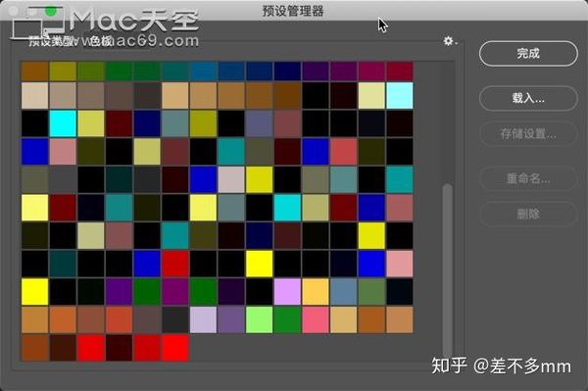The image size is (588, 391).
Task: Select the orange-brown first swatch of the top row
Action: 35,72
